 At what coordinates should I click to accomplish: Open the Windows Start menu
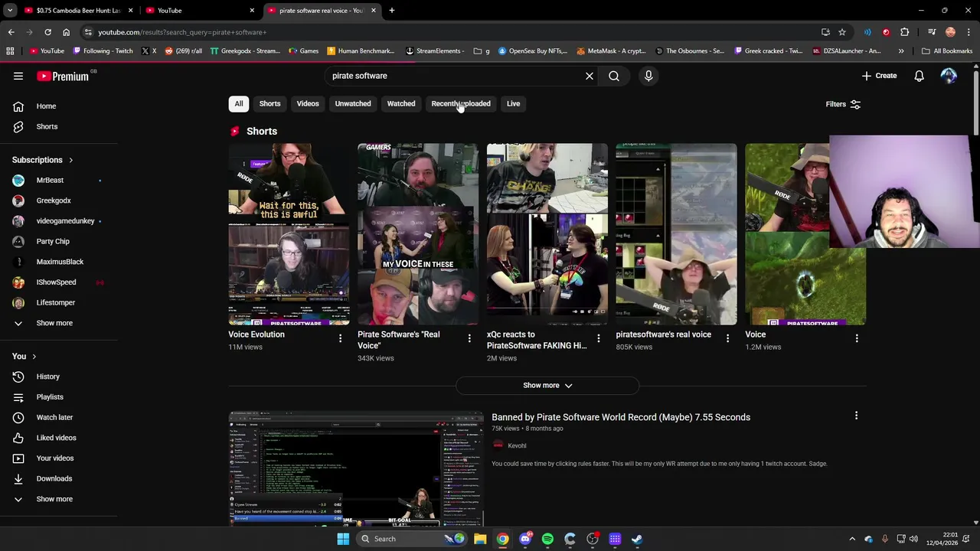[343, 539]
